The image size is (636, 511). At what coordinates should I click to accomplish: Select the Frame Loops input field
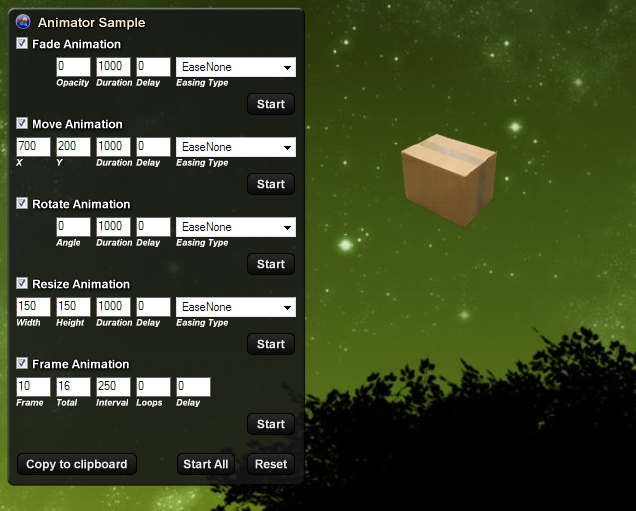(x=153, y=386)
